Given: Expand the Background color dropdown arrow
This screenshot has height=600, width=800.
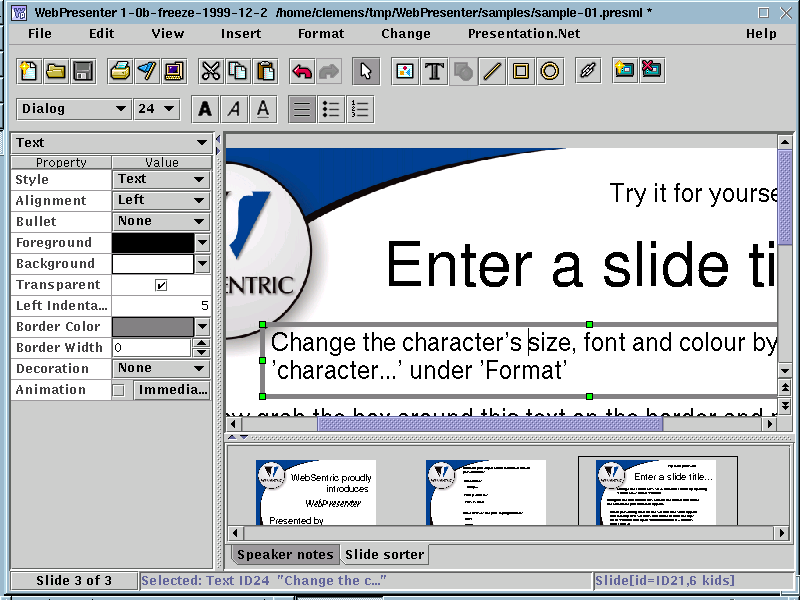Looking at the screenshot, I should coord(203,263).
